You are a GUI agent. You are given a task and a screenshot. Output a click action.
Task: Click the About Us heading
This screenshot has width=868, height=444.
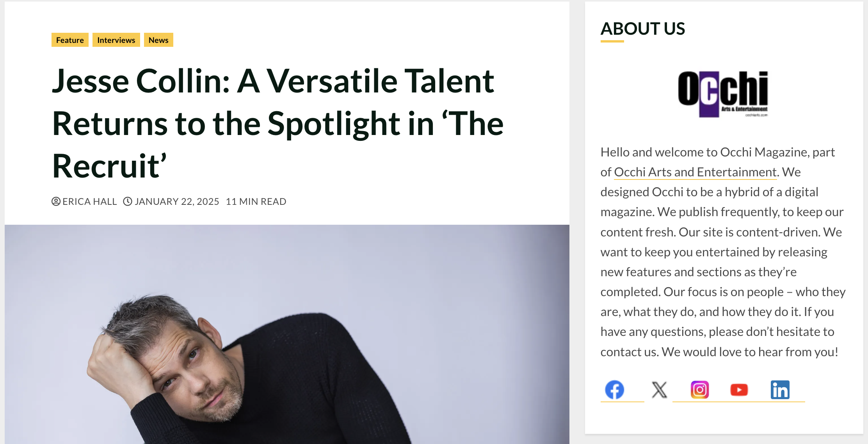[x=642, y=28]
